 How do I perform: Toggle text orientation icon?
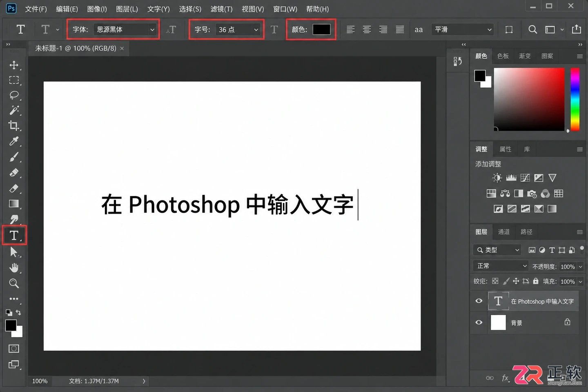(171, 29)
